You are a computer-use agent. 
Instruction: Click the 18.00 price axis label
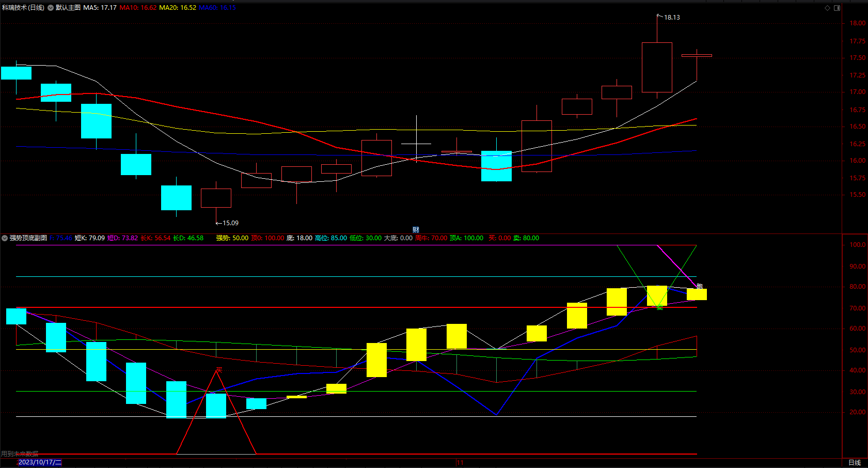tap(858, 23)
